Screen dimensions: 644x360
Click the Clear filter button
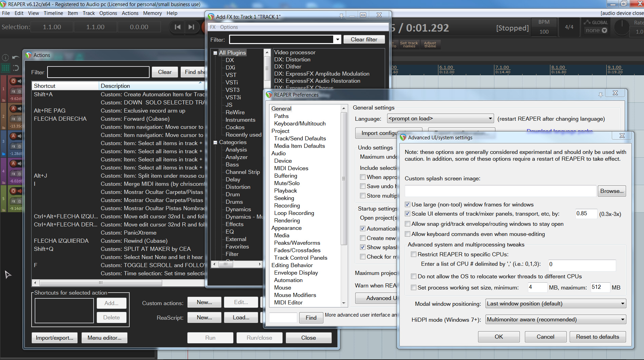tap(364, 39)
